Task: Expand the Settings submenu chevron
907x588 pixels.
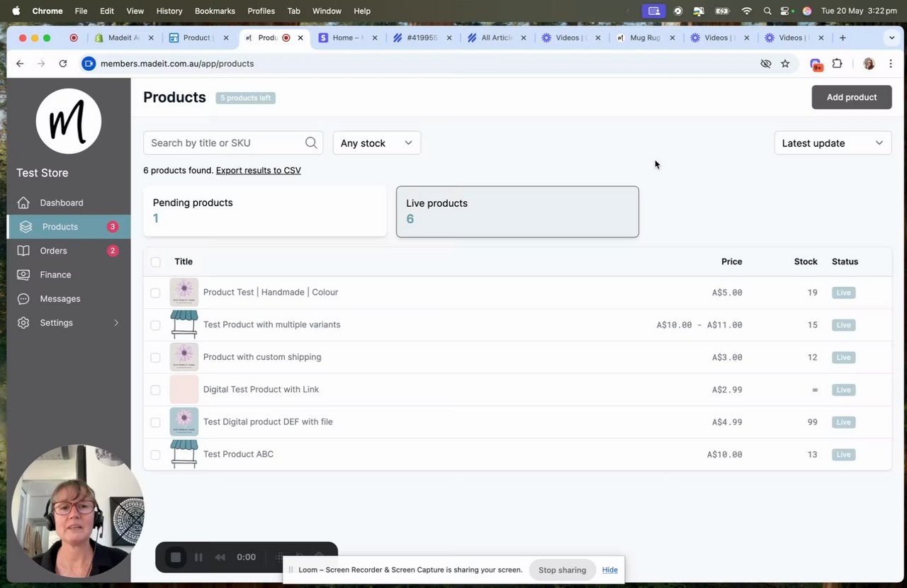Action: (x=116, y=323)
